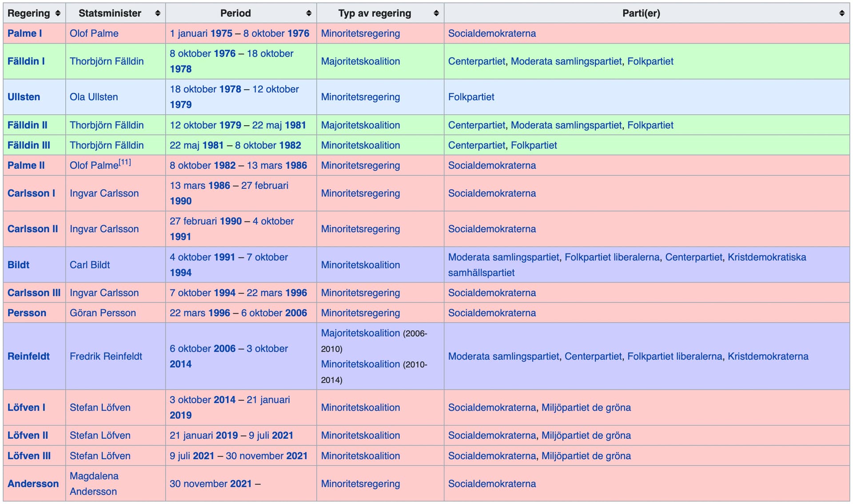Open the Palme I government link

click(24, 33)
